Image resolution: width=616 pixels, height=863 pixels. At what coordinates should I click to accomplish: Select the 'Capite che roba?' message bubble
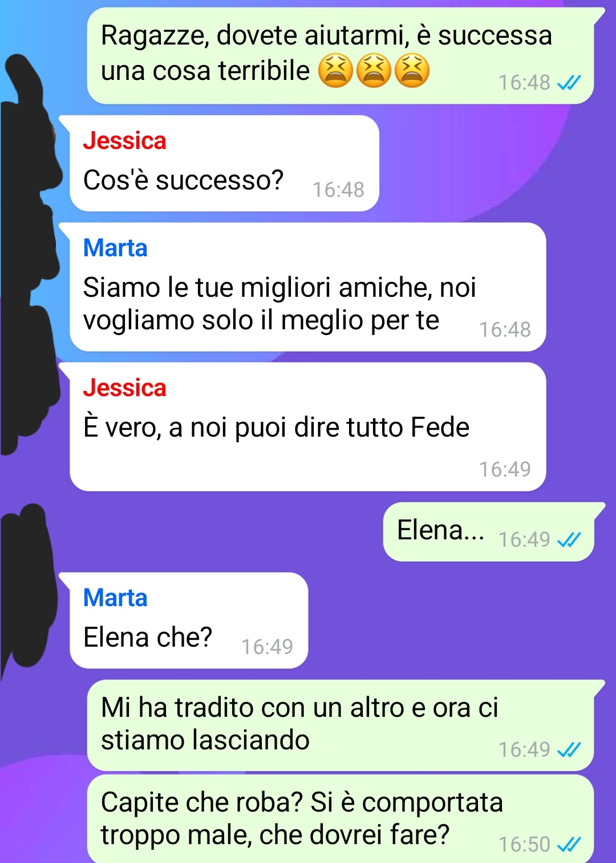coord(341,819)
